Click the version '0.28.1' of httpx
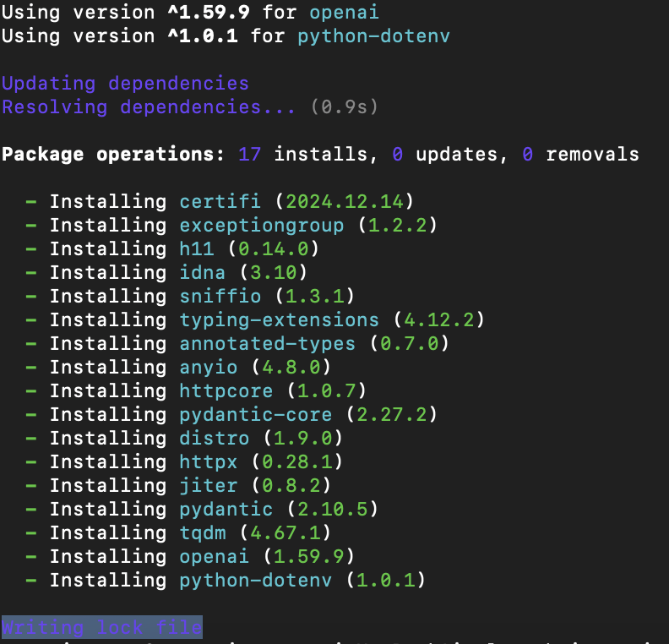 [297, 462]
